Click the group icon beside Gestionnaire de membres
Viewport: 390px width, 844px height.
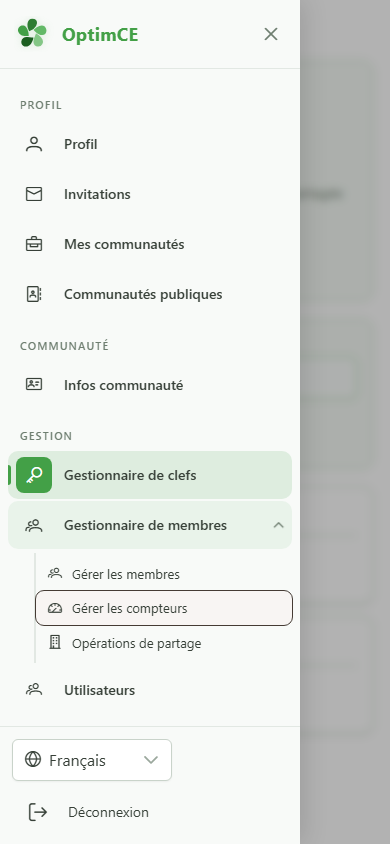[x=34, y=525]
